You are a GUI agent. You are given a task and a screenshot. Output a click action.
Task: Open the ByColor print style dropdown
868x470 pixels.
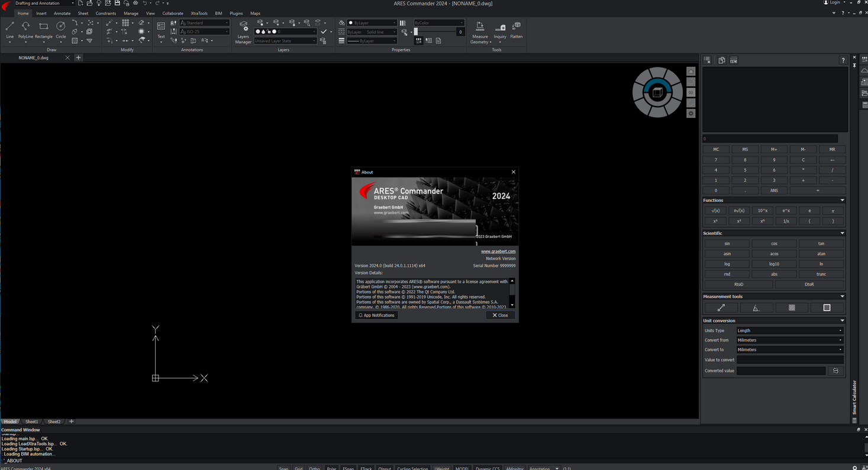(439, 22)
